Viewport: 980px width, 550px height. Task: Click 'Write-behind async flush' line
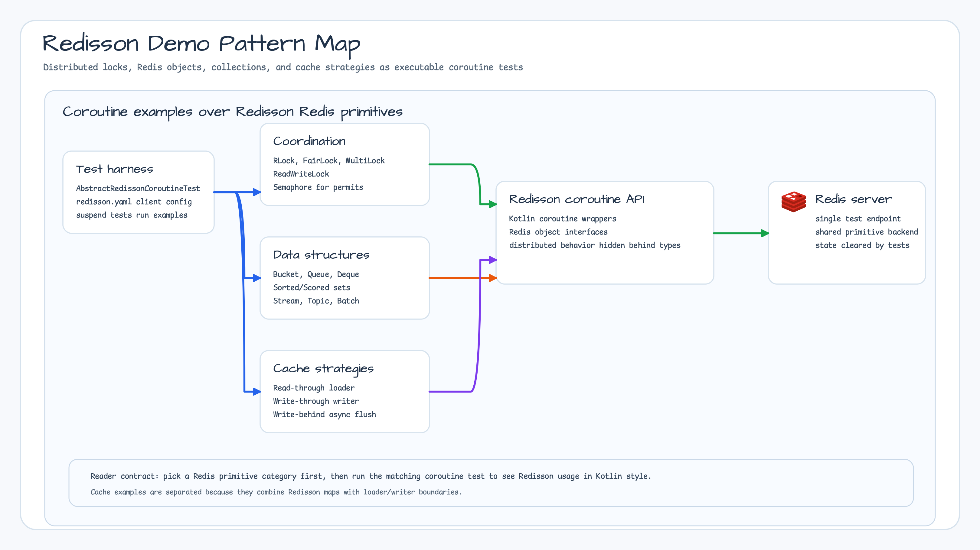(x=324, y=415)
